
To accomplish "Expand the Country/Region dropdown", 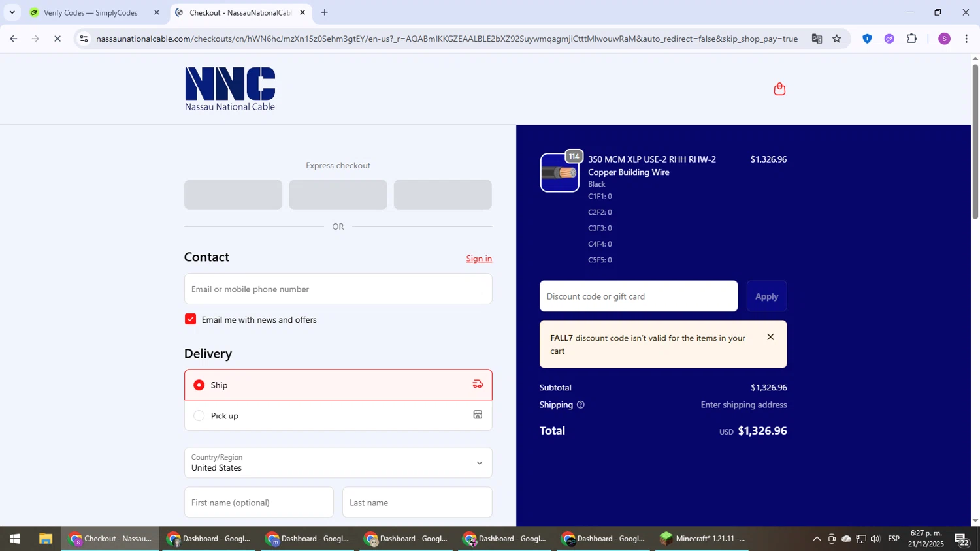I will [x=338, y=462].
